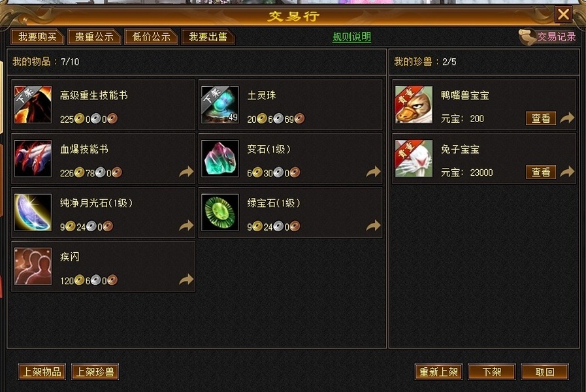Click the arrow icon beside 疾闪
The height and width of the screenshot is (392, 586).
(186, 280)
